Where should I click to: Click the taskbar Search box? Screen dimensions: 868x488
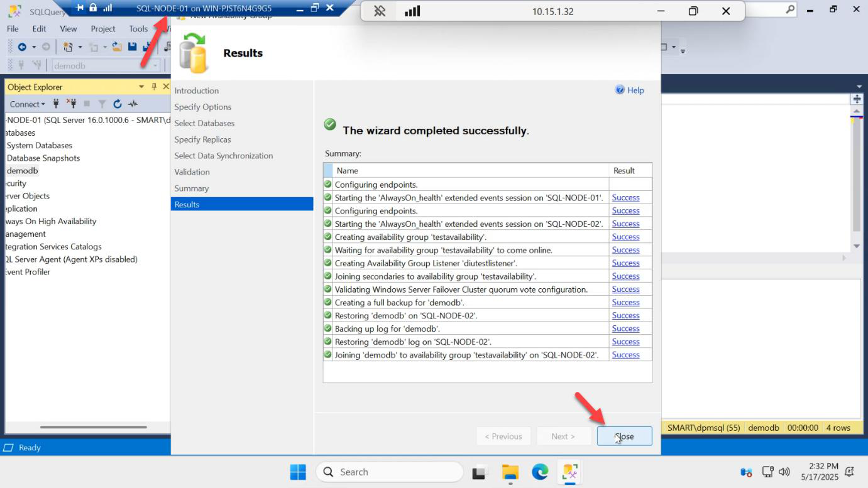[389, 472]
